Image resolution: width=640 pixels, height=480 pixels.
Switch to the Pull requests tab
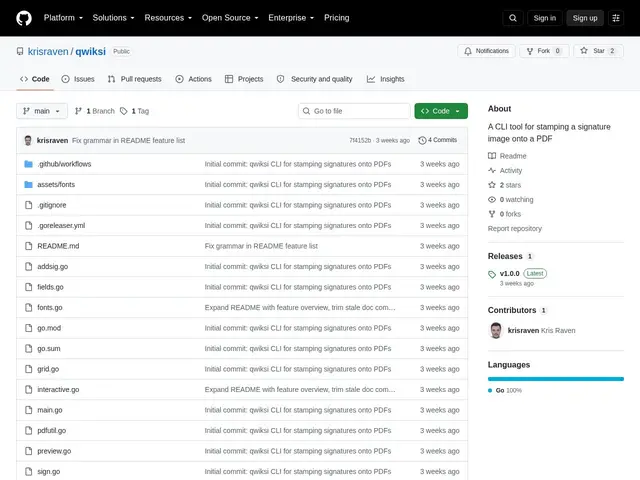click(134, 79)
